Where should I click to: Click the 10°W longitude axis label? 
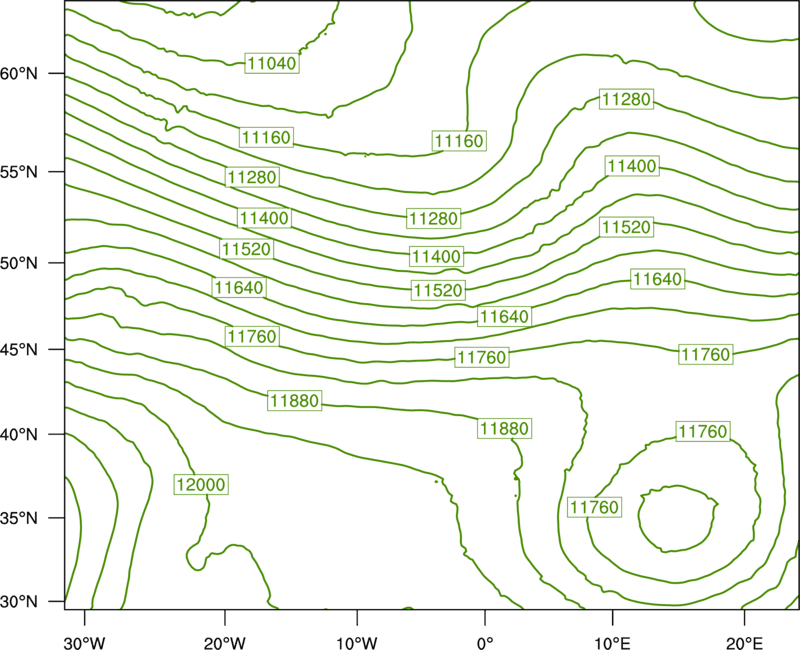coord(357,643)
